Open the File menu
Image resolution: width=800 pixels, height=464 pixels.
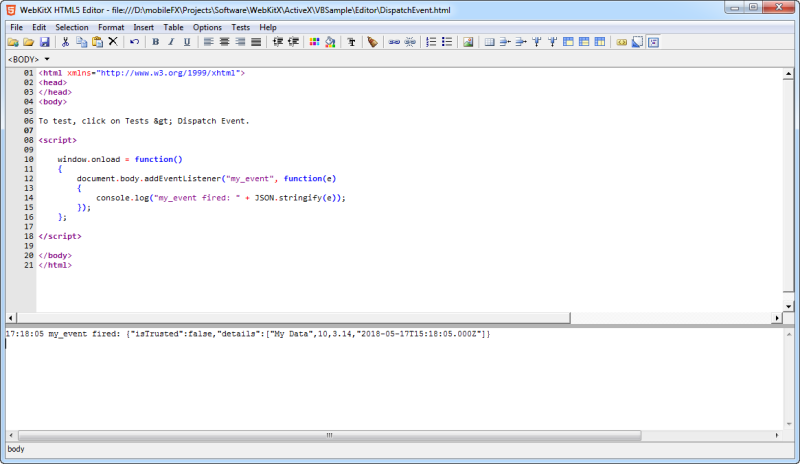pos(16,28)
